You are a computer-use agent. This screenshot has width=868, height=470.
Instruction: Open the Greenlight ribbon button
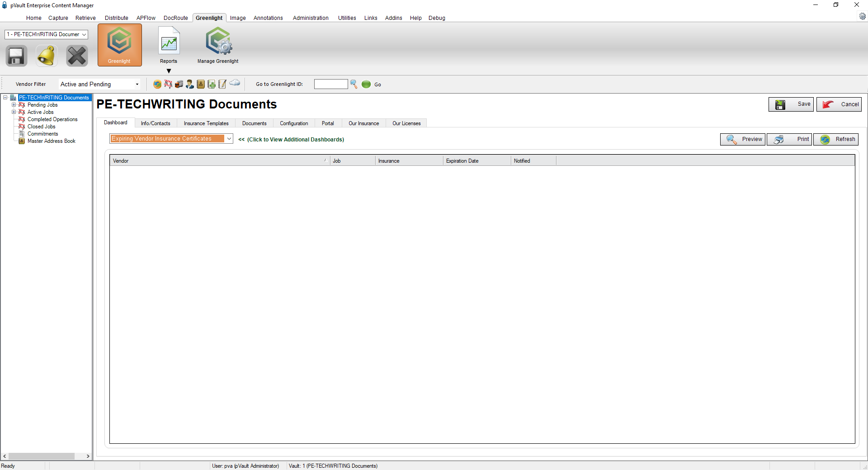click(119, 45)
